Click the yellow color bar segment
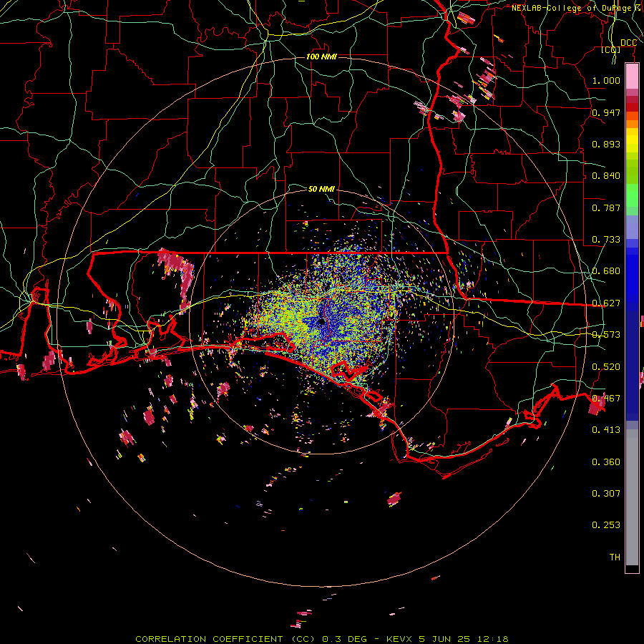 pos(632,140)
